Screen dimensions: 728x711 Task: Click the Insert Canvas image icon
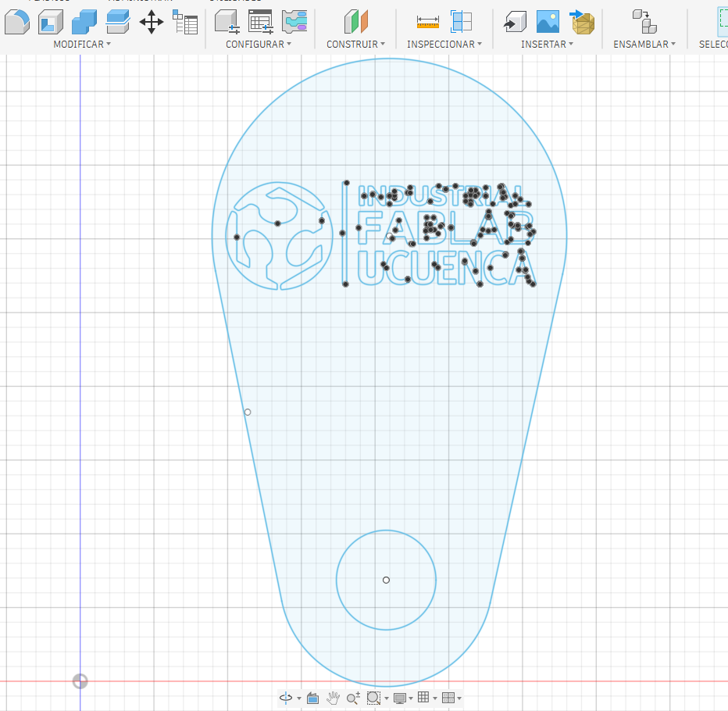548,22
